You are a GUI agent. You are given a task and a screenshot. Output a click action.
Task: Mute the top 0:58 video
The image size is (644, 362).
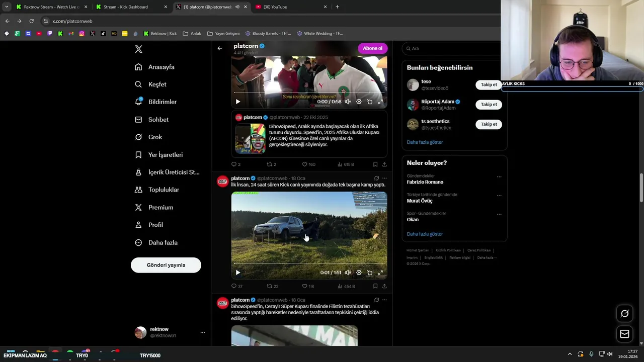point(348,102)
